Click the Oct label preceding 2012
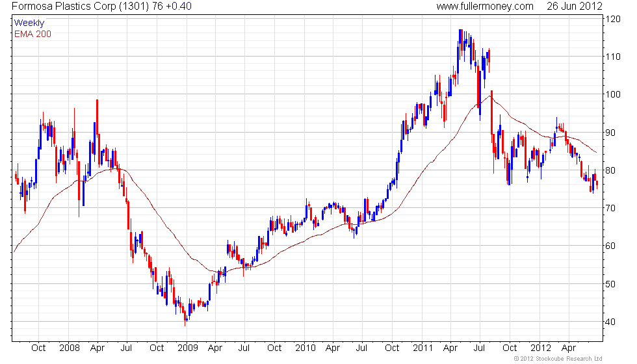 tap(510, 348)
